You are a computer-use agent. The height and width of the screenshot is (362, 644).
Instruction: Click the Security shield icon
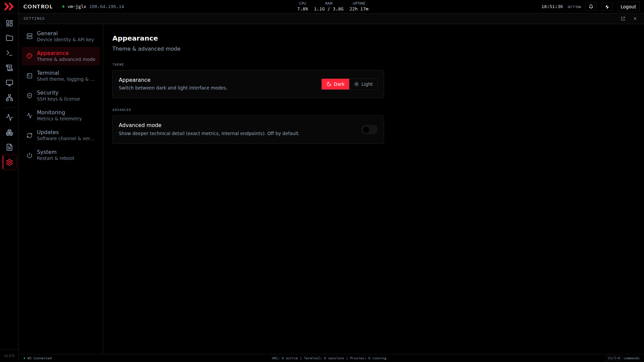pyautogui.click(x=30, y=96)
